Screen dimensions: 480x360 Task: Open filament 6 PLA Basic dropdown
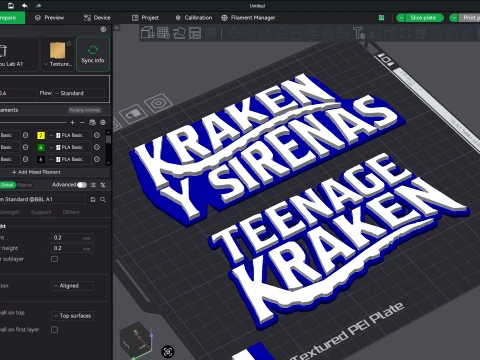click(69, 159)
